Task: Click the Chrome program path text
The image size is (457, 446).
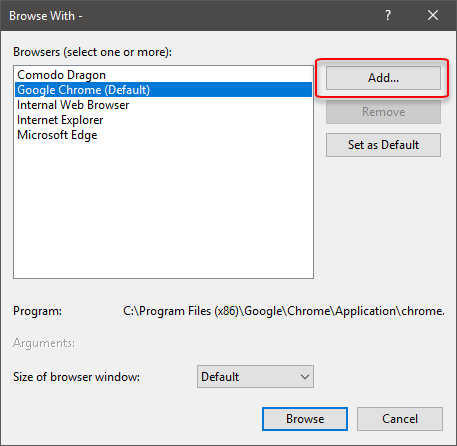Action: pyautogui.click(x=284, y=311)
